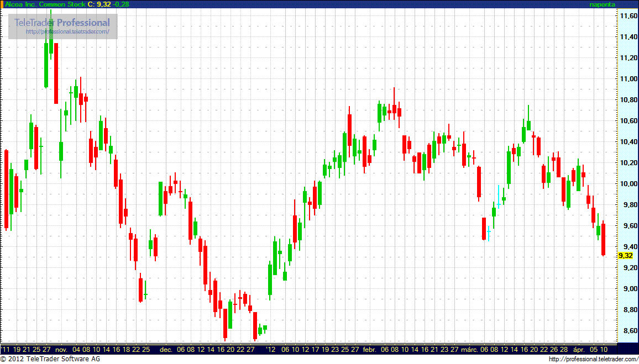Open the professional.teletrader.com link in watermark
The width and height of the screenshot is (639, 364).
[71, 32]
